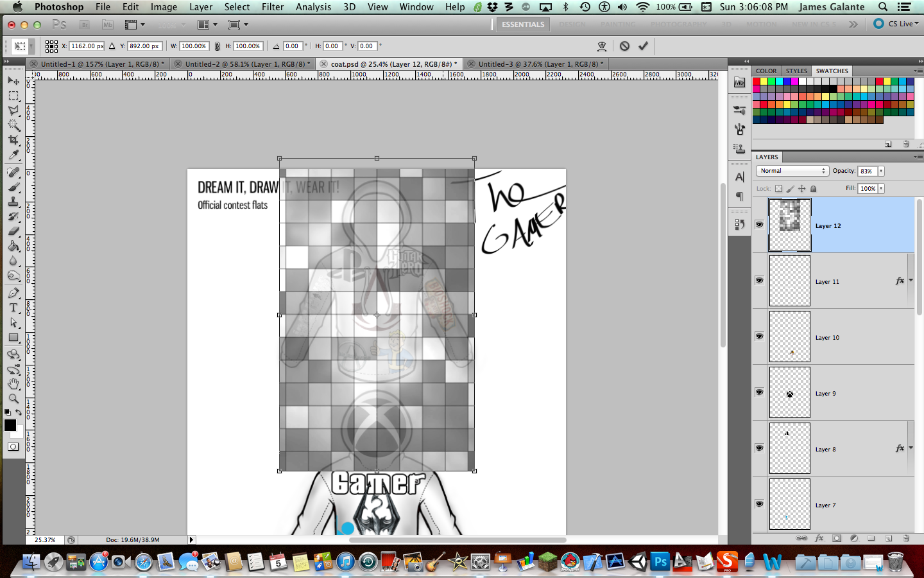Switch to warp mode icon
The width and height of the screenshot is (924, 578).
coord(602,46)
